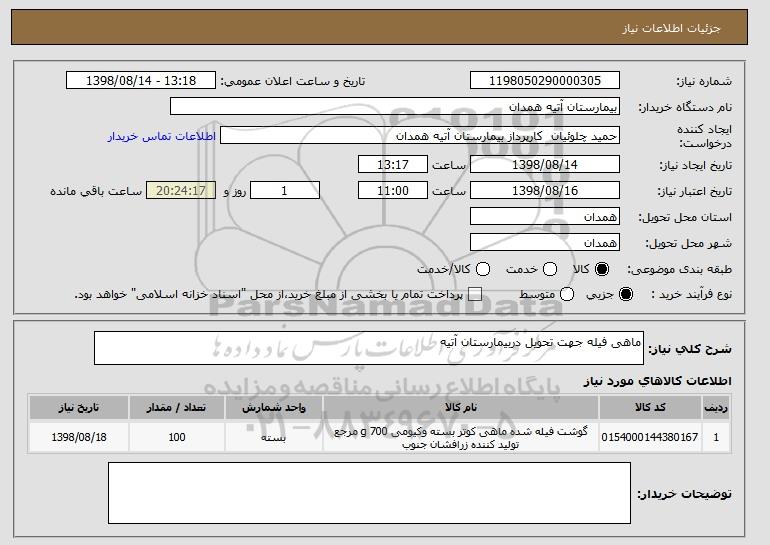
Task: Click the row number 1 cell
Action: point(716,437)
